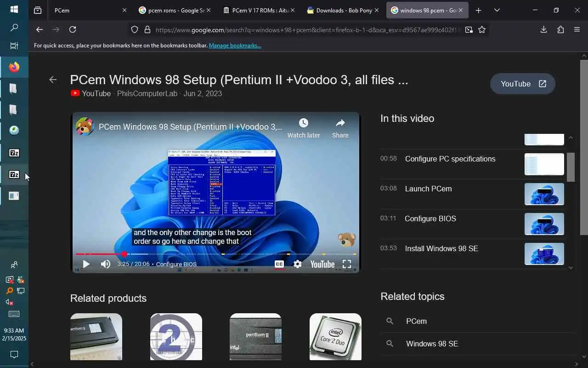
Task: Open Firefox View in tab bar
Action: (x=38, y=10)
